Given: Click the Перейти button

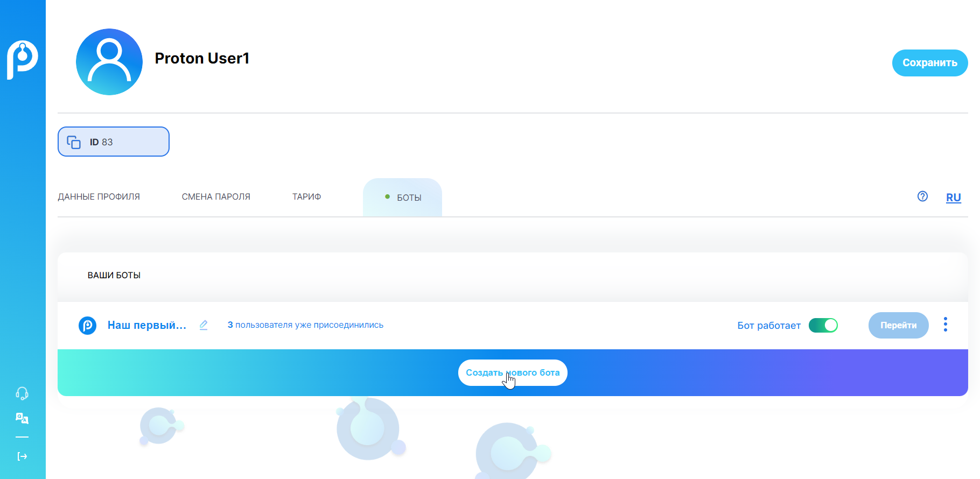Looking at the screenshot, I should pyautogui.click(x=898, y=325).
